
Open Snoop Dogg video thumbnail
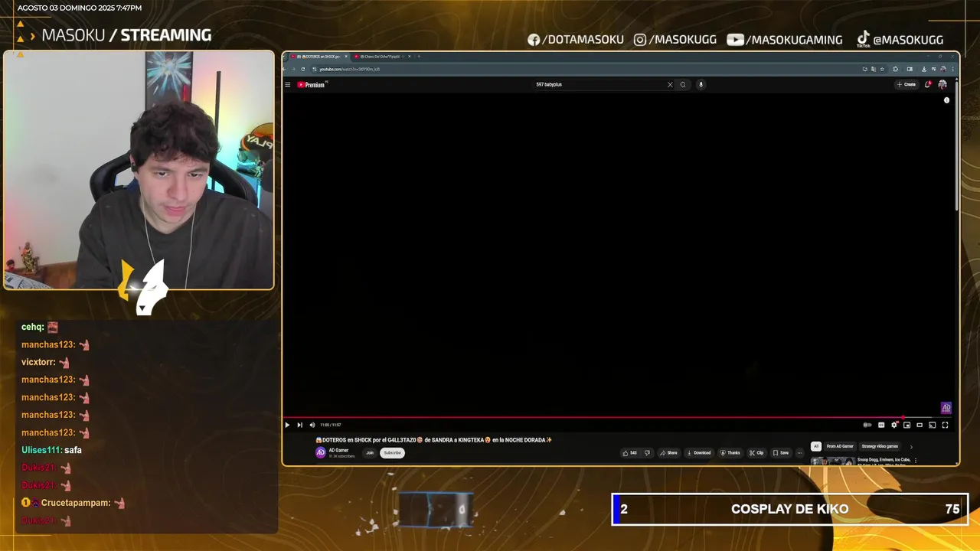click(832, 461)
